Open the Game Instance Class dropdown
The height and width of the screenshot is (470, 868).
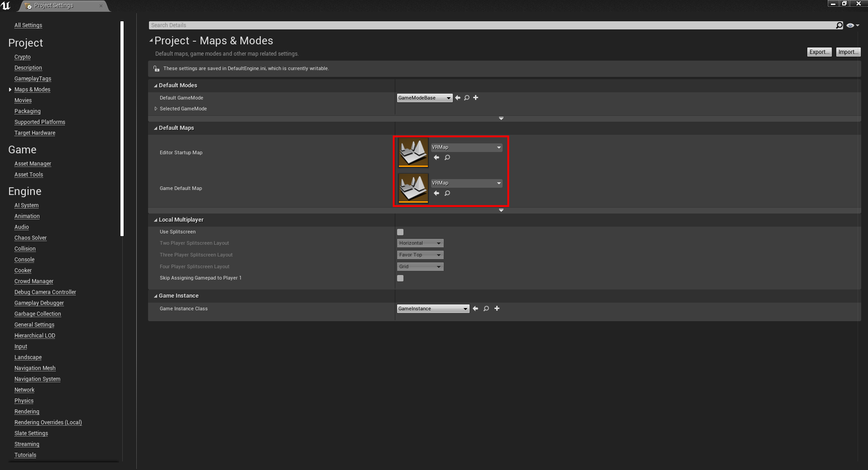(x=432, y=309)
